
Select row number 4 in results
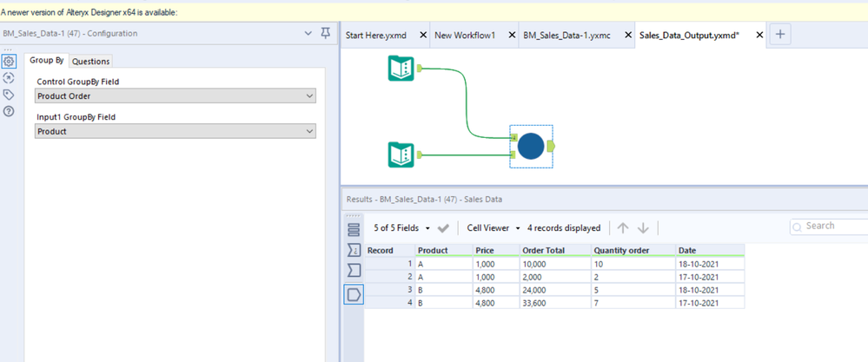click(x=390, y=303)
